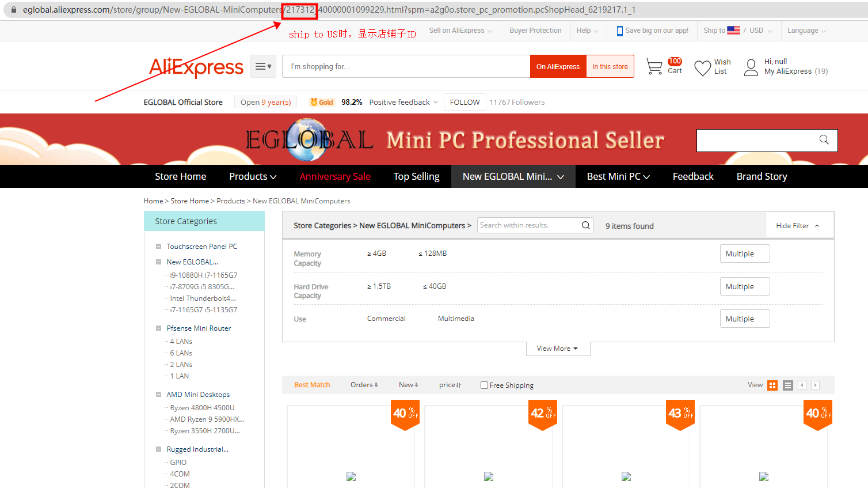868x488 pixels.
Task: Collapse the Touchscreen Panel PC category icon
Action: tap(158, 247)
